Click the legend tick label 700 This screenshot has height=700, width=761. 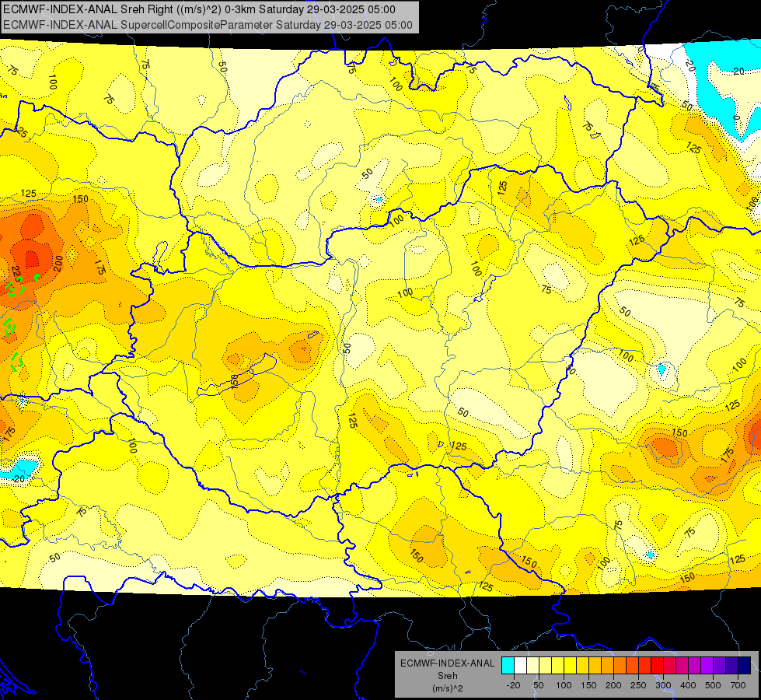click(x=738, y=685)
